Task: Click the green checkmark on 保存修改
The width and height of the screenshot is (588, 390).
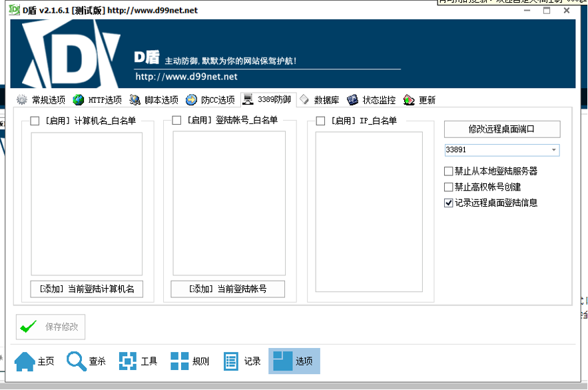Action: 29,327
